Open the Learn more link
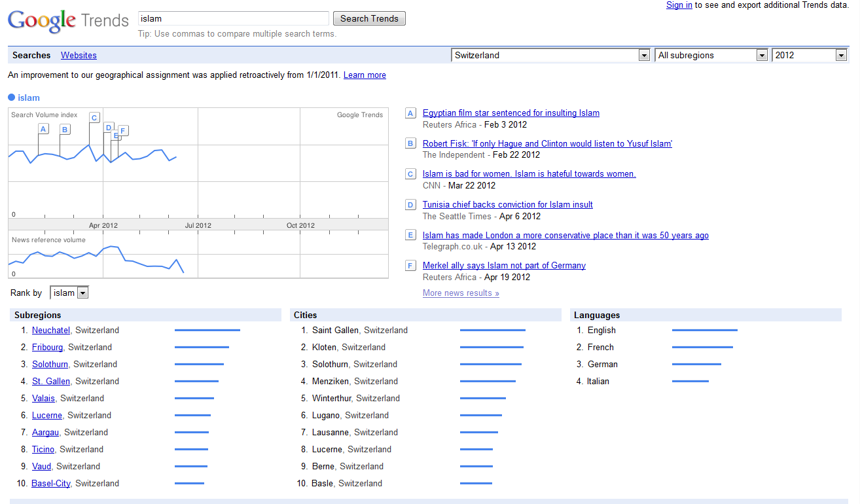Image resolution: width=860 pixels, height=504 pixels. [365, 75]
